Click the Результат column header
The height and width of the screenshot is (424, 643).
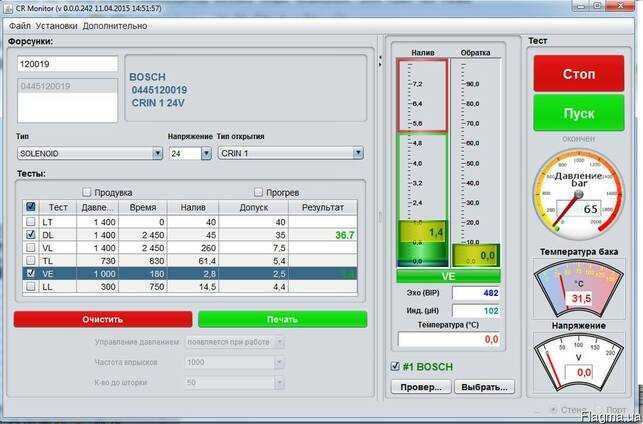pos(323,207)
